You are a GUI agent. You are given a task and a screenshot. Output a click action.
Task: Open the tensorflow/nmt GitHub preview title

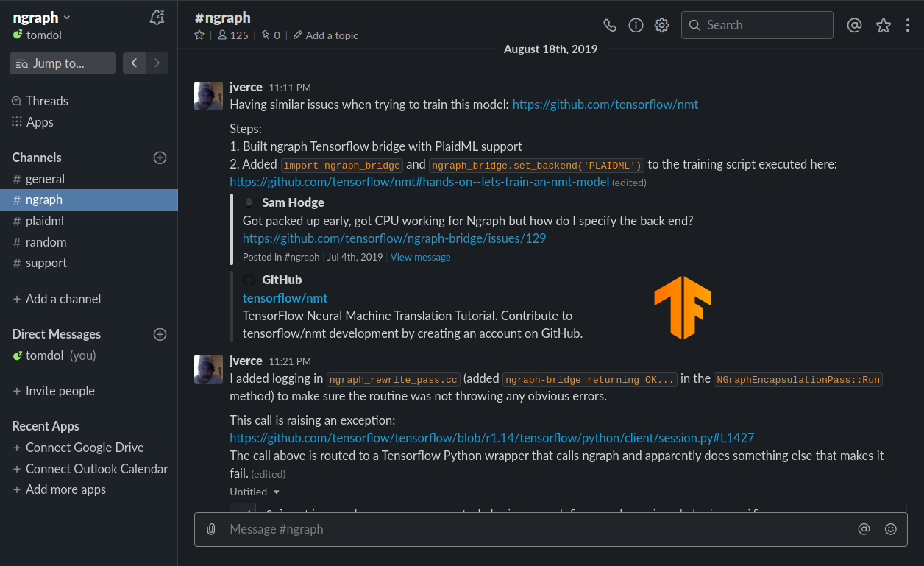(x=285, y=298)
